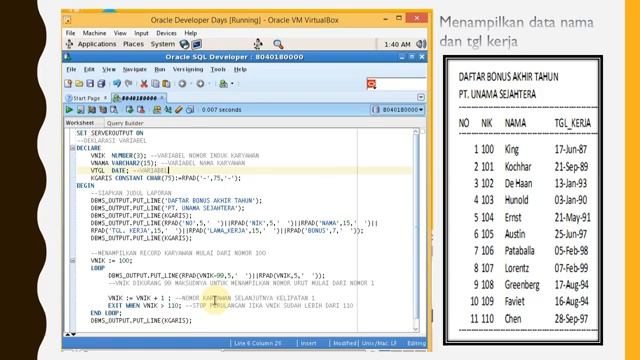The height and width of the screenshot is (360, 640).
Task: Open the connection dropdown showing 8040180000
Action: pos(398,109)
